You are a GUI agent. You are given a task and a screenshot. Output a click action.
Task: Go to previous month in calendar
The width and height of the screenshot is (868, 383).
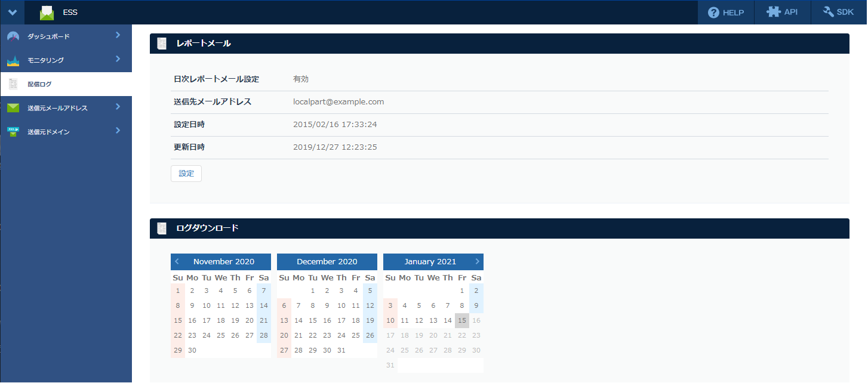click(x=177, y=261)
